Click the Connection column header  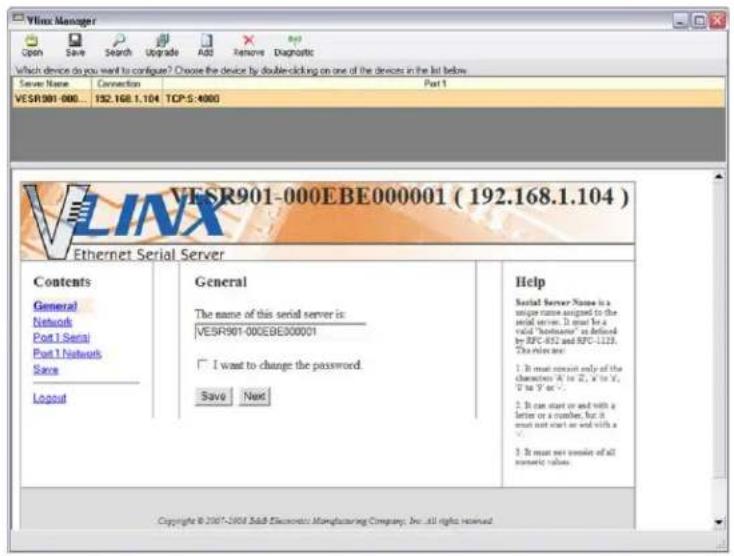[127, 84]
